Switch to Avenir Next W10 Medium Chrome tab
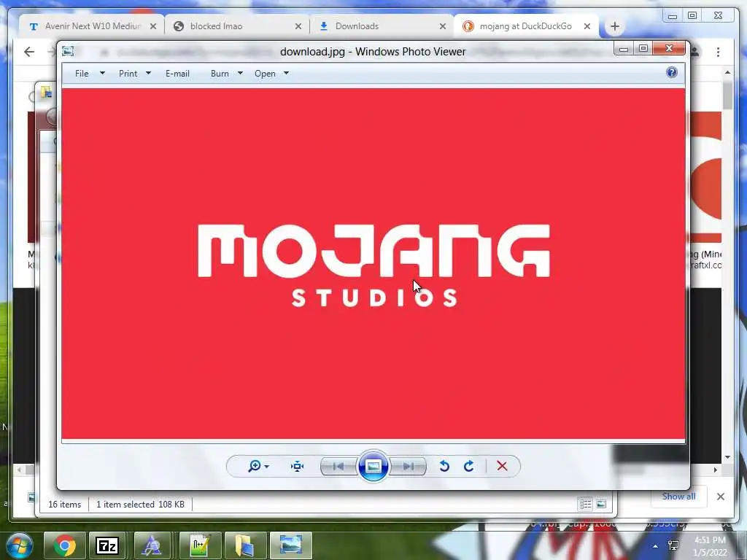 pos(93,26)
